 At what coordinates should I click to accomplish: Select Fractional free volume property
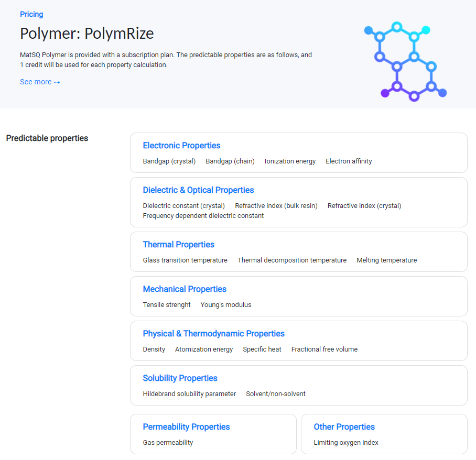(324, 349)
